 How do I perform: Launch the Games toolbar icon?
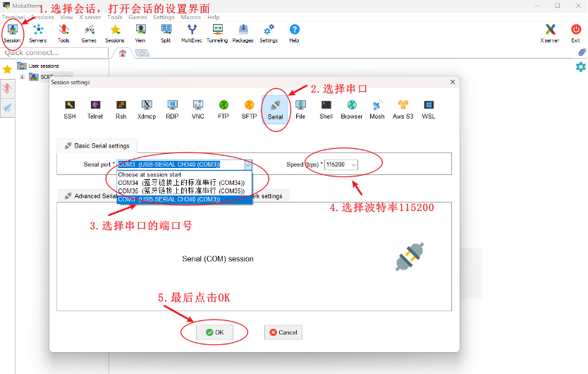pyautogui.click(x=89, y=33)
